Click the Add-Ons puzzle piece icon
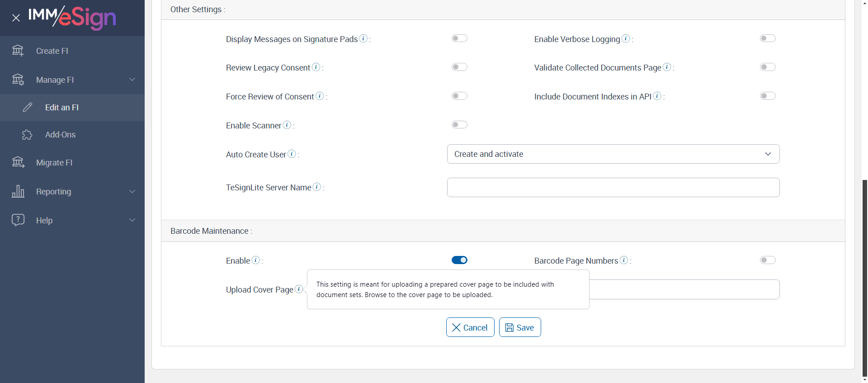Screen dimensions: 868x383 point(27,135)
